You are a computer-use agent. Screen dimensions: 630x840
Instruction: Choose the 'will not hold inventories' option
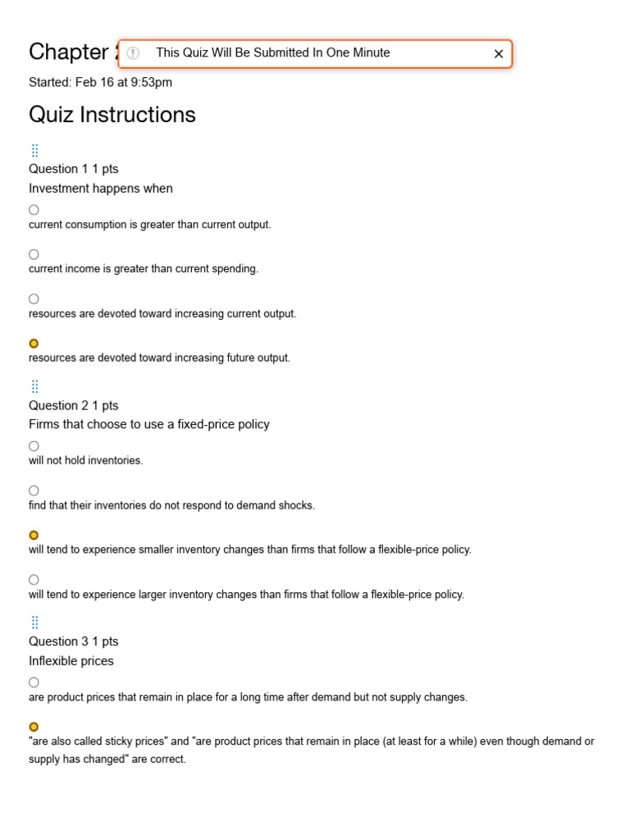[x=34, y=446]
